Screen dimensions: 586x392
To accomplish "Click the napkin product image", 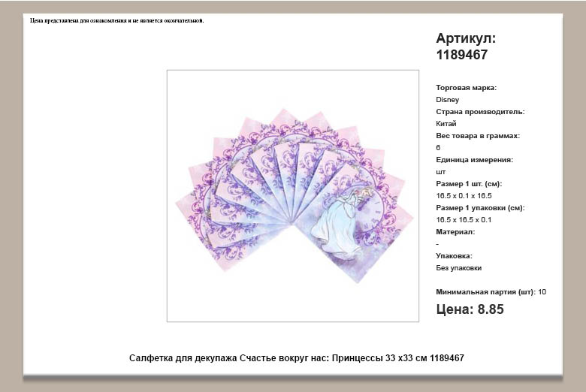I will pos(293,196).
